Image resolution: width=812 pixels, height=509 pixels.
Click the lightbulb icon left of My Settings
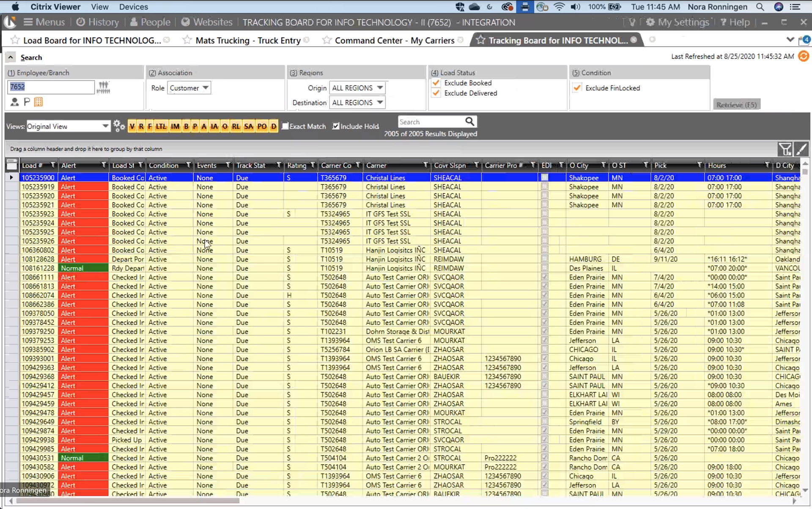[x=632, y=22]
